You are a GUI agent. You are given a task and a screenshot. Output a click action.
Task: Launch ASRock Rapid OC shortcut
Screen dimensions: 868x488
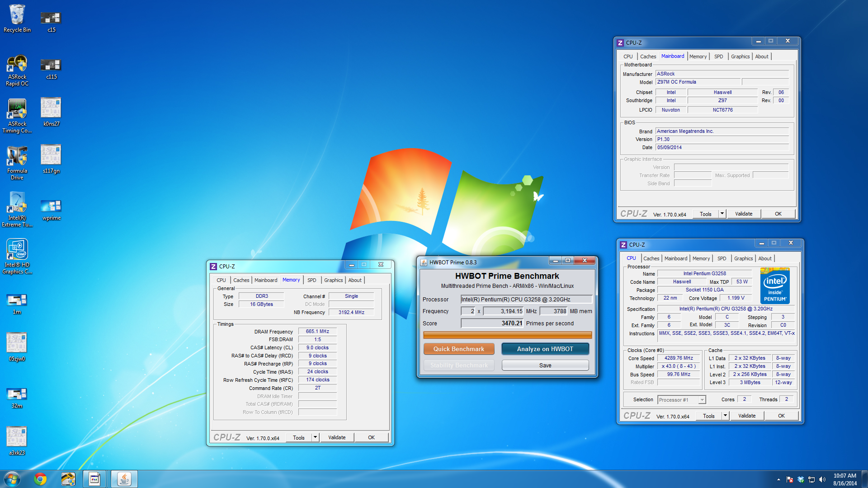pos(17,70)
